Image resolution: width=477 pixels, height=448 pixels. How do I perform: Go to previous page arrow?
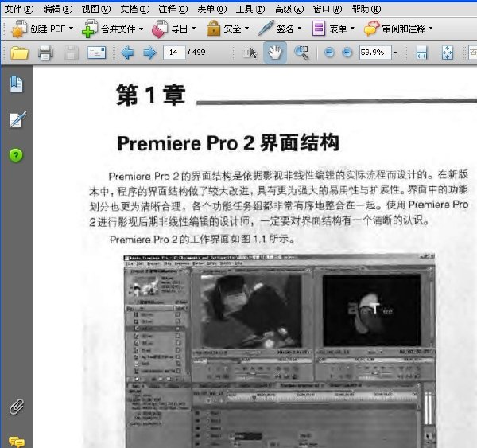[127, 53]
